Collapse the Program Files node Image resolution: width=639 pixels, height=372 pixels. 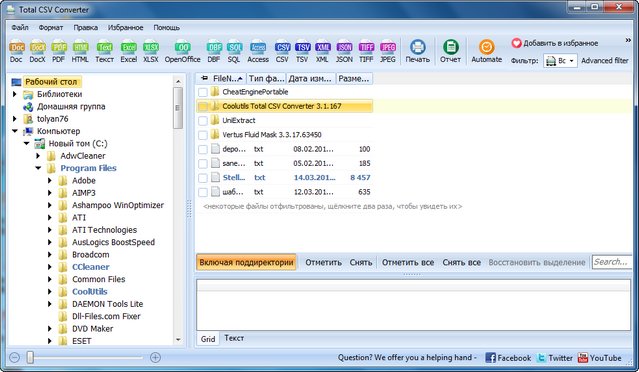(38, 168)
